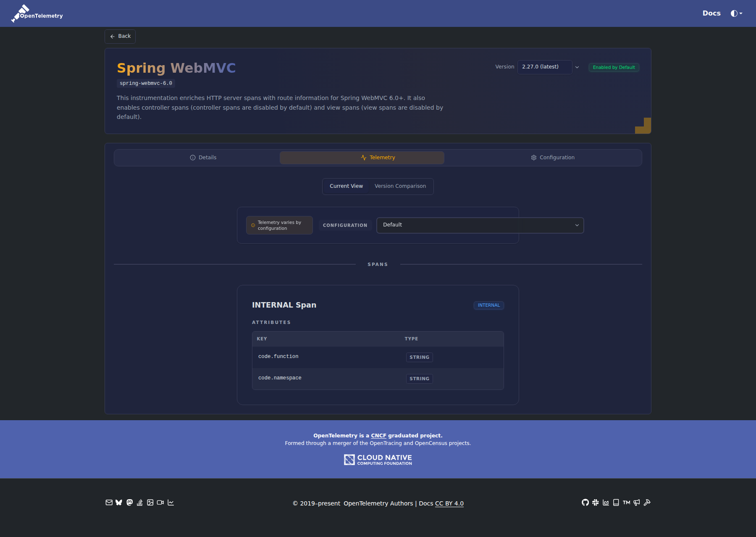
Task: Open the Default configuration dropdown
Action: tap(480, 225)
